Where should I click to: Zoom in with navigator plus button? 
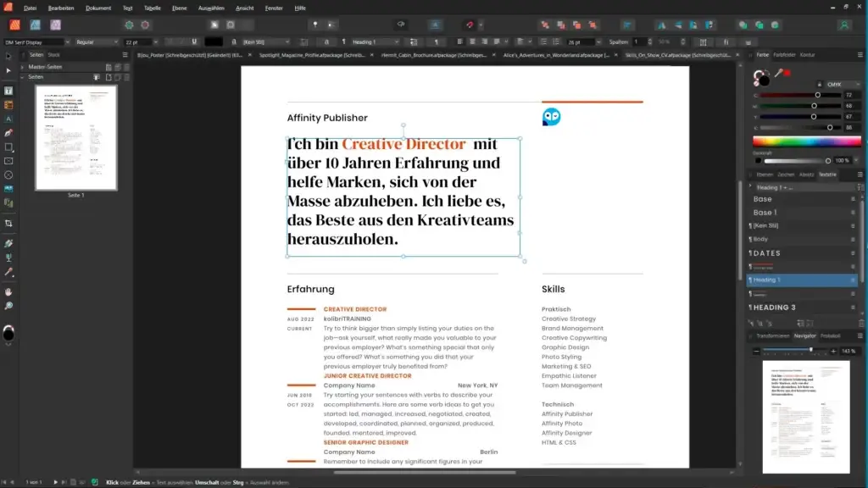(x=833, y=352)
